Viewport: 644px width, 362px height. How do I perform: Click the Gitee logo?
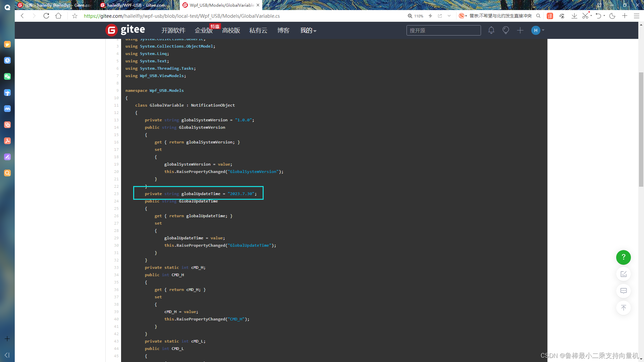click(x=125, y=30)
